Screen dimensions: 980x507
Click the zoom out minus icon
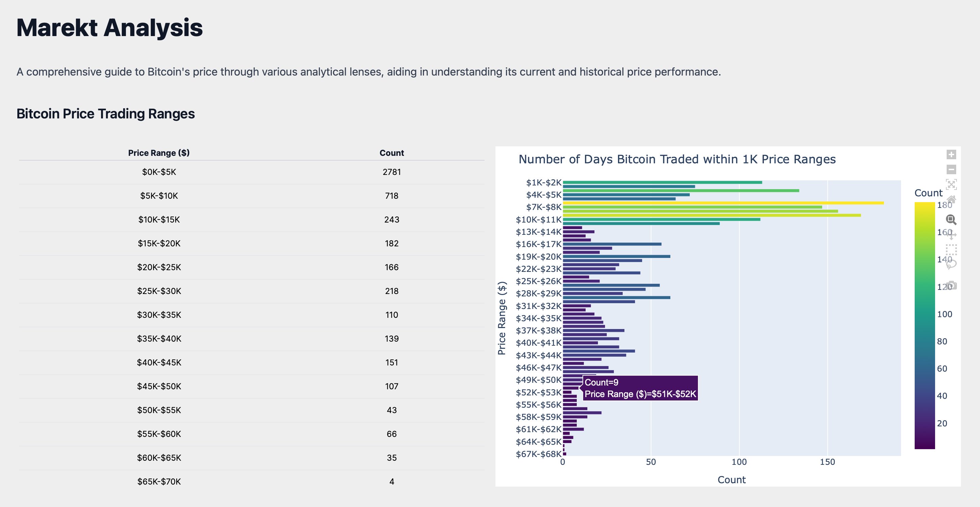coord(951,169)
